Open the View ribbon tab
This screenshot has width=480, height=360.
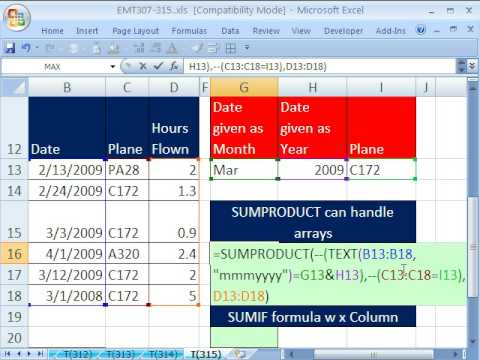pyautogui.click(x=301, y=31)
